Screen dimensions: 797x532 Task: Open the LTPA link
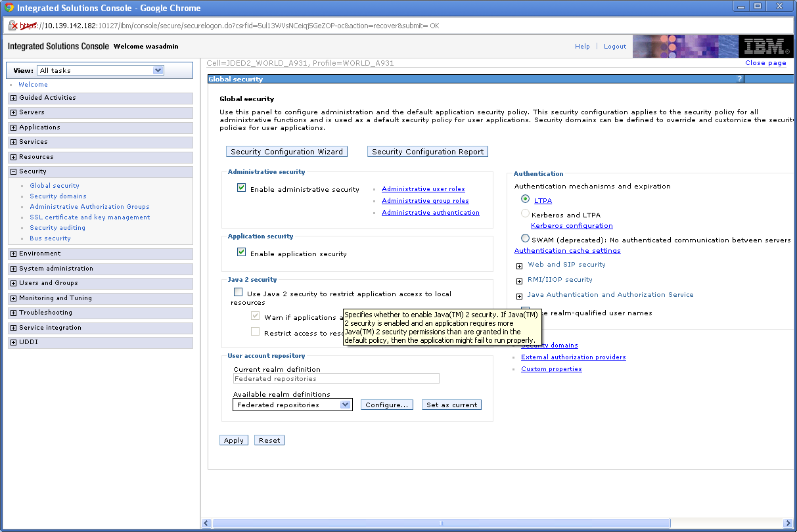[543, 201]
